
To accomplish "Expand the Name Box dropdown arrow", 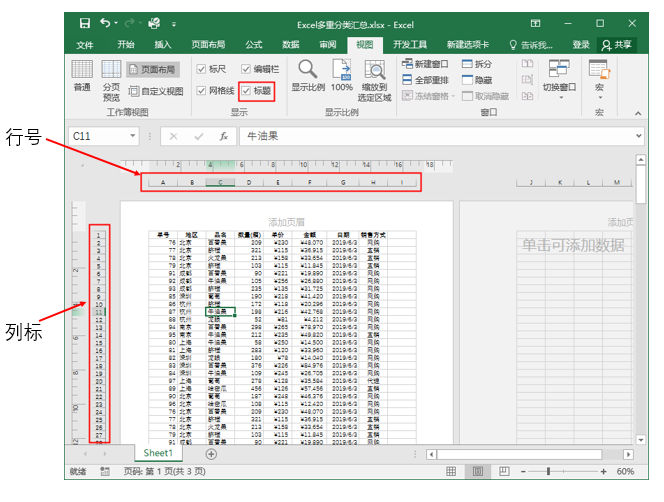I will pyautogui.click(x=133, y=136).
